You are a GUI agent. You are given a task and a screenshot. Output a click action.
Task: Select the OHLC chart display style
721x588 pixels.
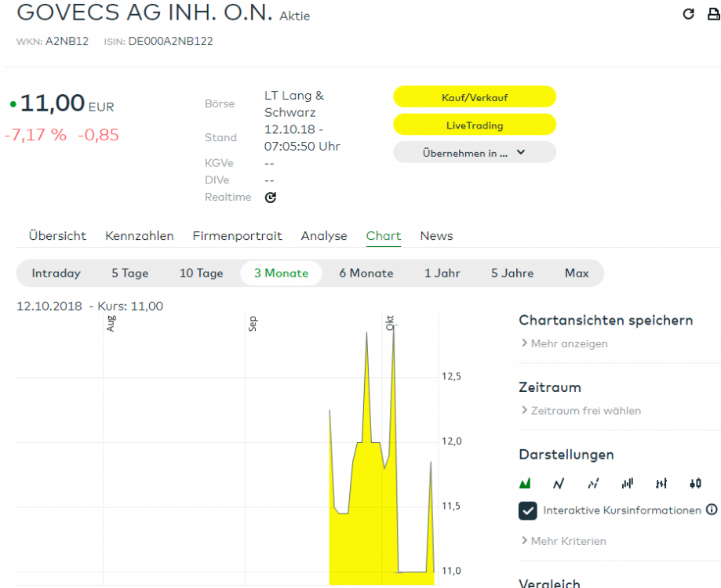click(x=661, y=484)
